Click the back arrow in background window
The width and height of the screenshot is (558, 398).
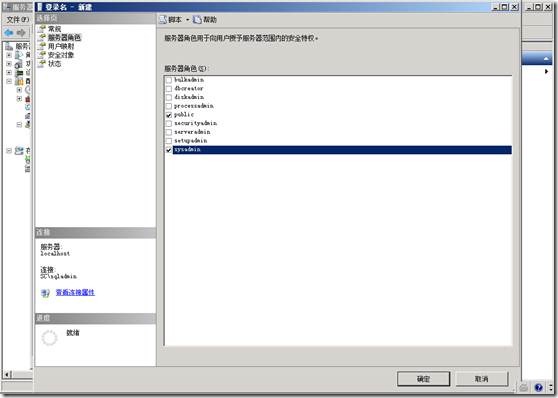click(x=9, y=33)
